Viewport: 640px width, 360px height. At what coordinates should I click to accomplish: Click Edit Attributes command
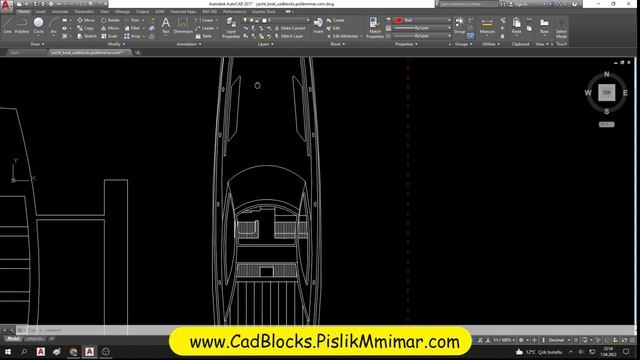coord(343,36)
